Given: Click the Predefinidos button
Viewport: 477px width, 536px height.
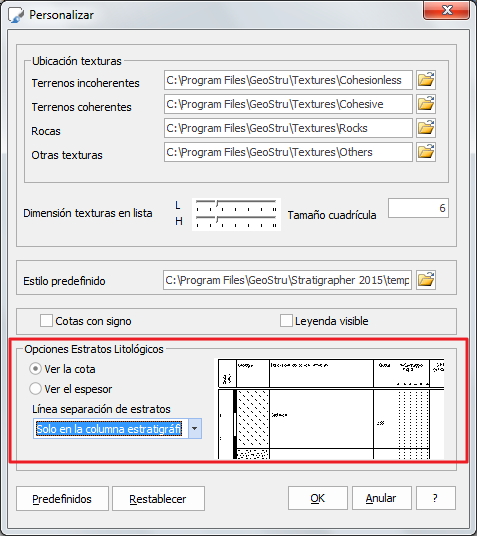Looking at the screenshot, I should click(62, 499).
